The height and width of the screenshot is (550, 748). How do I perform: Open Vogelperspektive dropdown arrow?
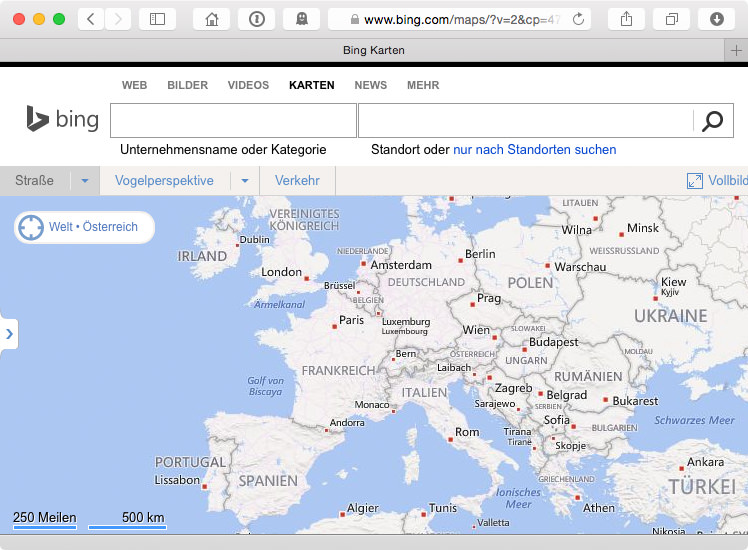tap(245, 181)
